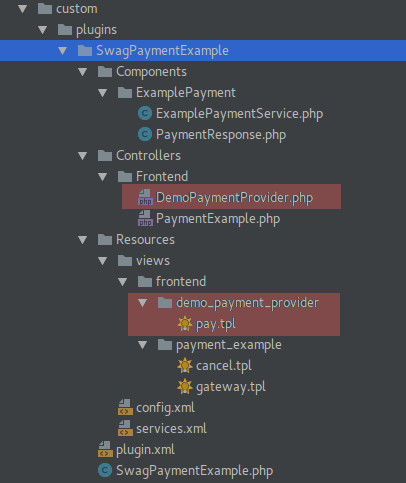Image resolution: width=406 pixels, height=483 pixels.
Task: Collapse the demo_payment_provider folder arrow
Action: coord(143,303)
